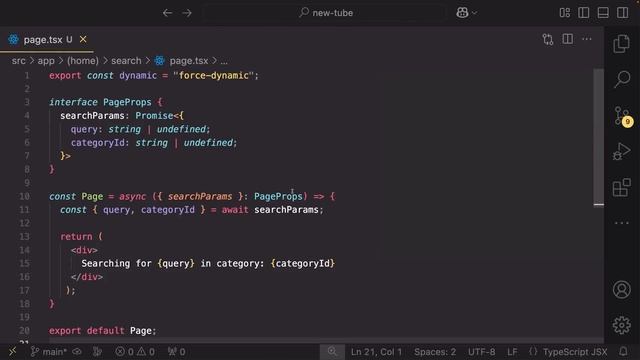Click {categoryId} expression on line 15
Screen dimensions: 640x360
point(302,263)
